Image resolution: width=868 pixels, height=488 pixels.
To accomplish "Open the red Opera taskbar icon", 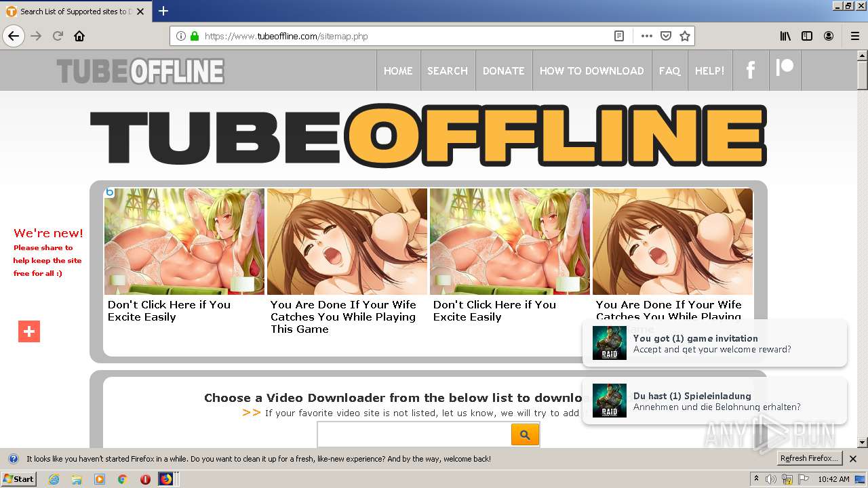I will tap(145, 479).
